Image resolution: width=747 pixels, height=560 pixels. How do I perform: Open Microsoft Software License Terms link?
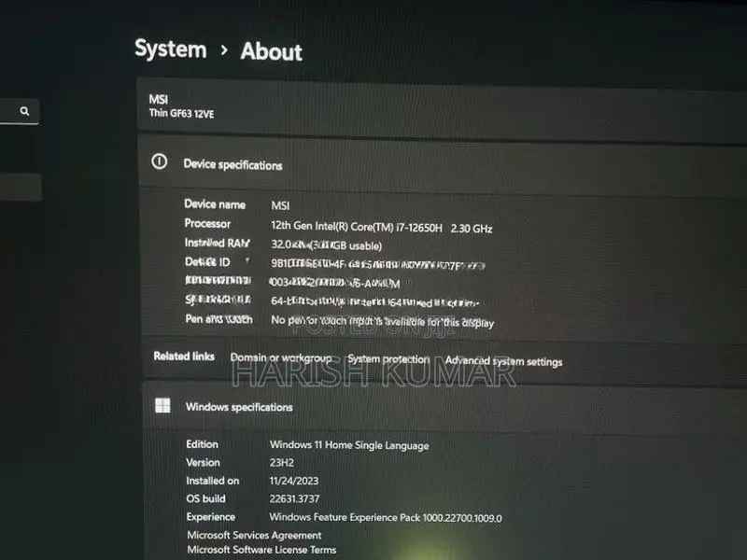tap(261, 550)
